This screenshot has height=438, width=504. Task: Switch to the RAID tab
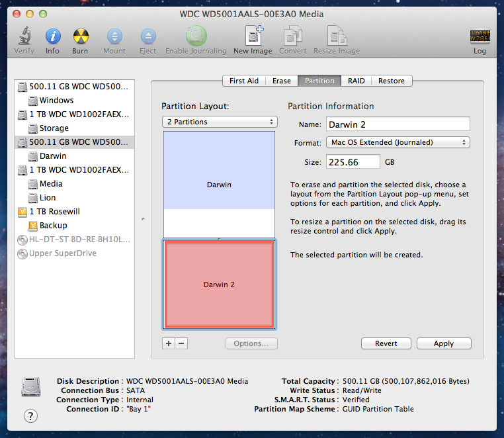356,81
